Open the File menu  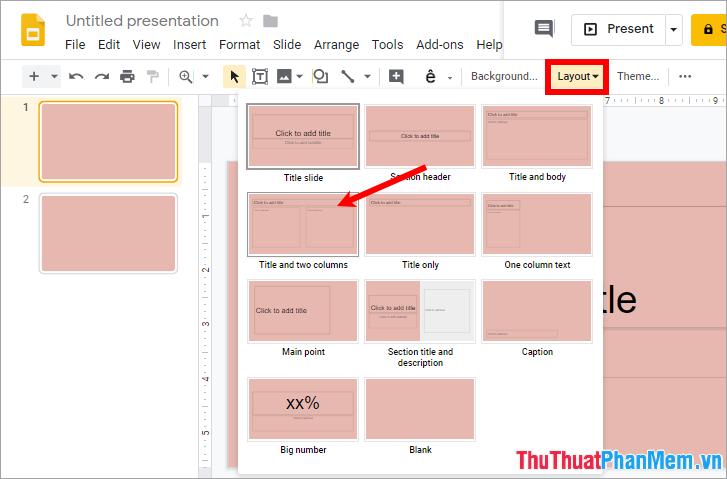[x=75, y=45]
